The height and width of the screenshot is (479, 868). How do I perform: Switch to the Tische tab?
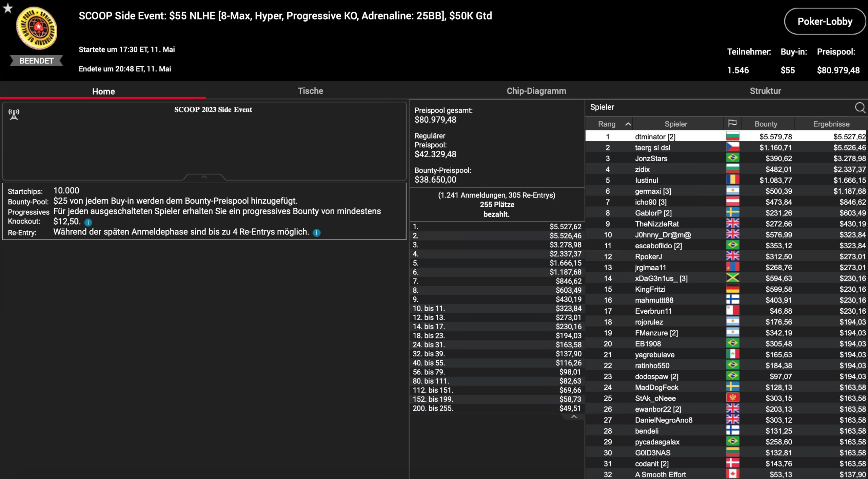coord(310,91)
